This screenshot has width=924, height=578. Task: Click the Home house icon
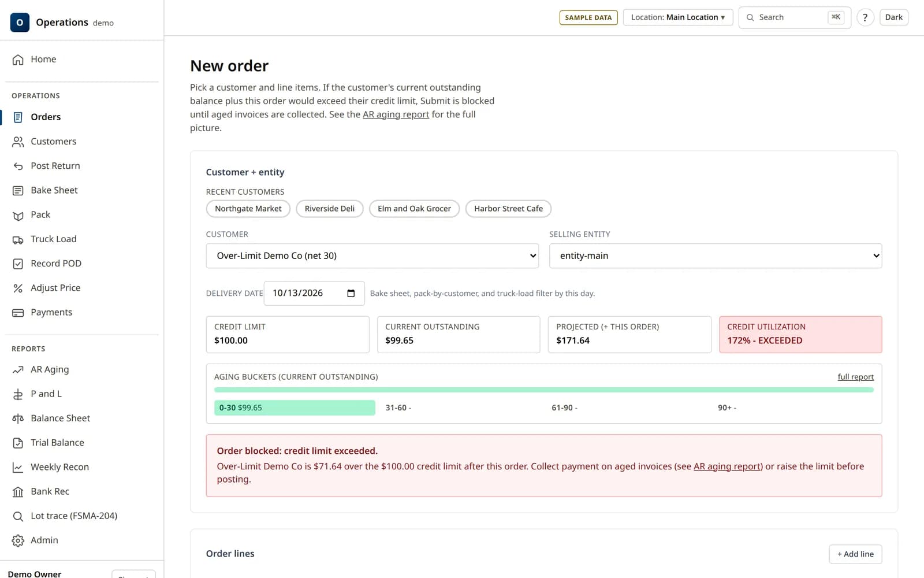[x=18, y=60]
